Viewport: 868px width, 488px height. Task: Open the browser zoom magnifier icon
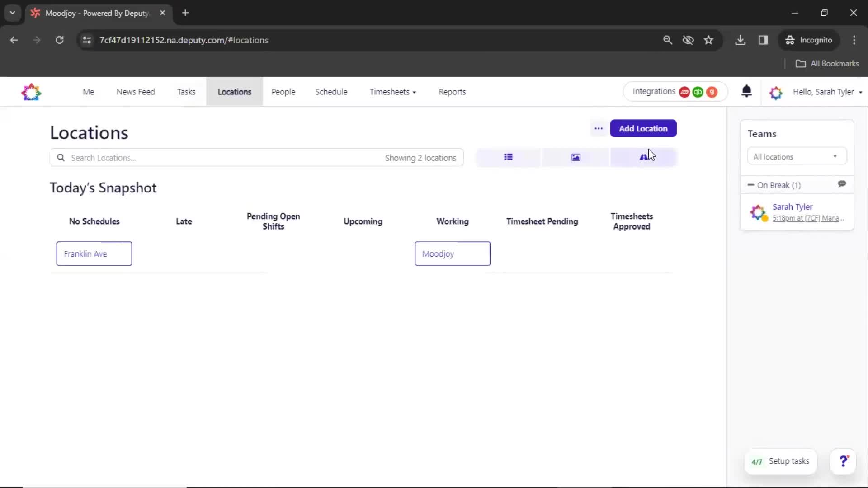667,40
